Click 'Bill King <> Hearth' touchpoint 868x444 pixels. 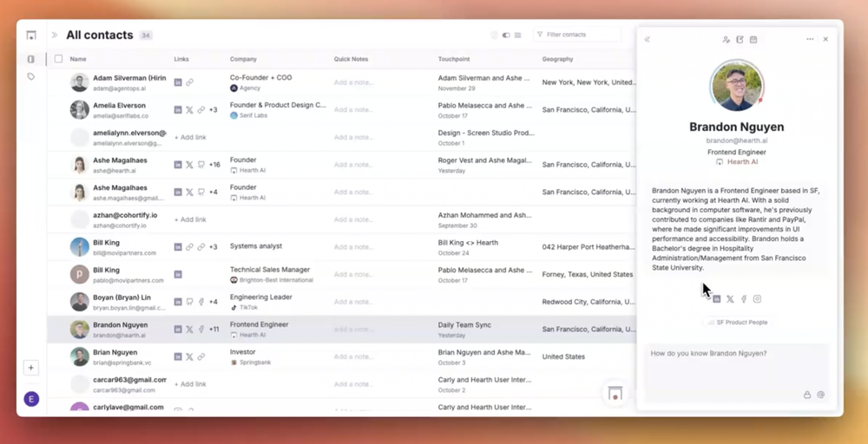(x=468, y=243)
